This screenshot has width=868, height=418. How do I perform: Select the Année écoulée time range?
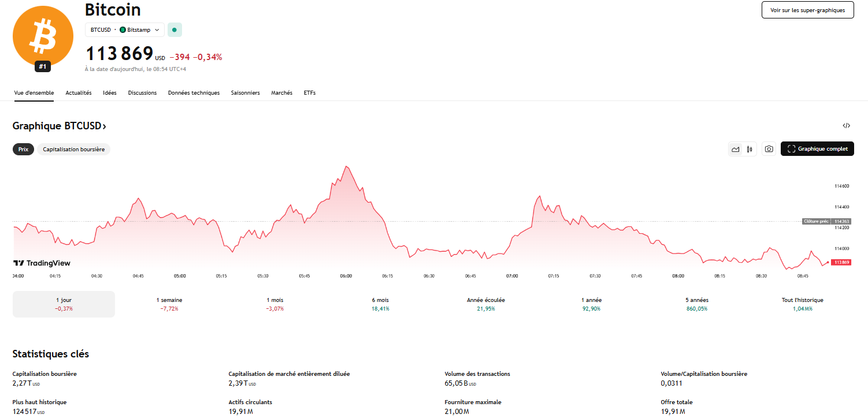(x=486, y=304)
